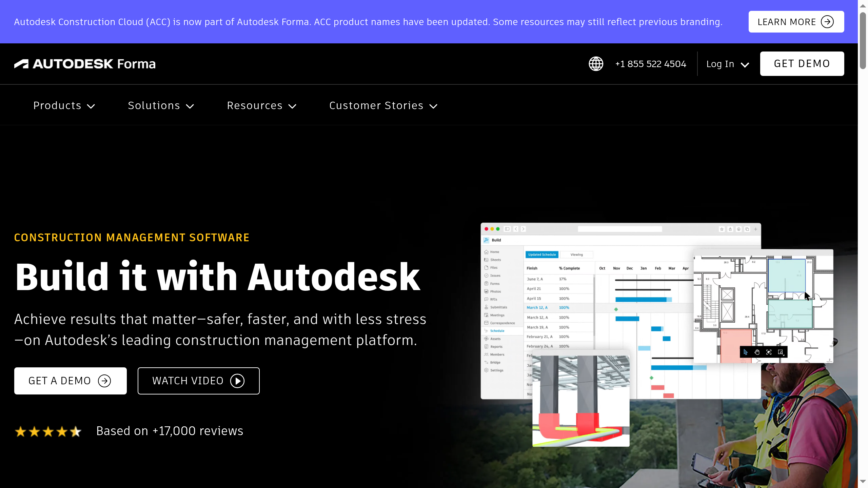Click the scrollbar down arrow
The height and width of the screenshot is (488, 868).
tap(863, 482)
